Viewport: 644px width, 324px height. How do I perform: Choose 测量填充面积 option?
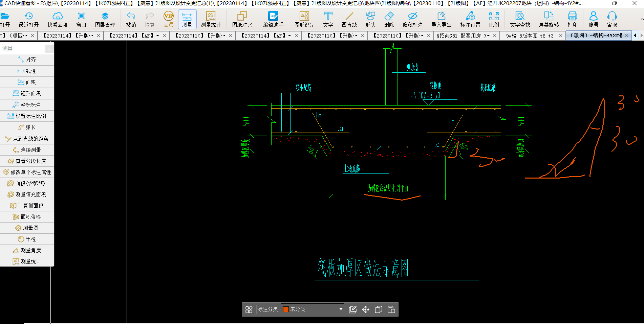pos(27,194)
